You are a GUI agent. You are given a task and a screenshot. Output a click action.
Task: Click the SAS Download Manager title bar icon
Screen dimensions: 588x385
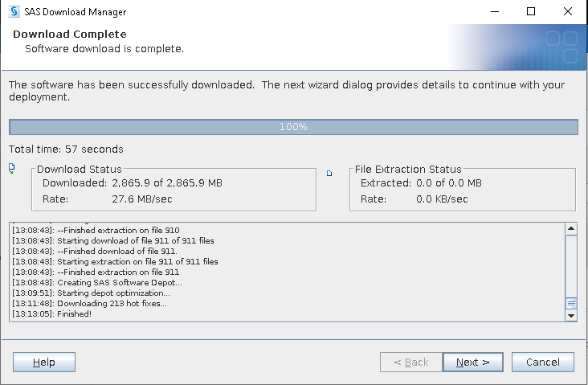coord(13,12)
